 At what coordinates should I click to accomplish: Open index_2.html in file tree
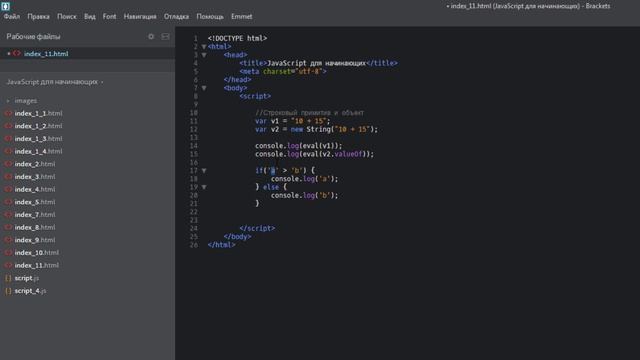pos(35,164)
